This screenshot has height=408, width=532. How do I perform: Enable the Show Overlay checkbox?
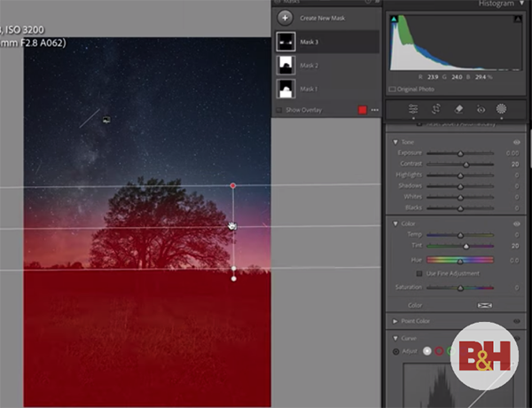(x=279, y=110)
